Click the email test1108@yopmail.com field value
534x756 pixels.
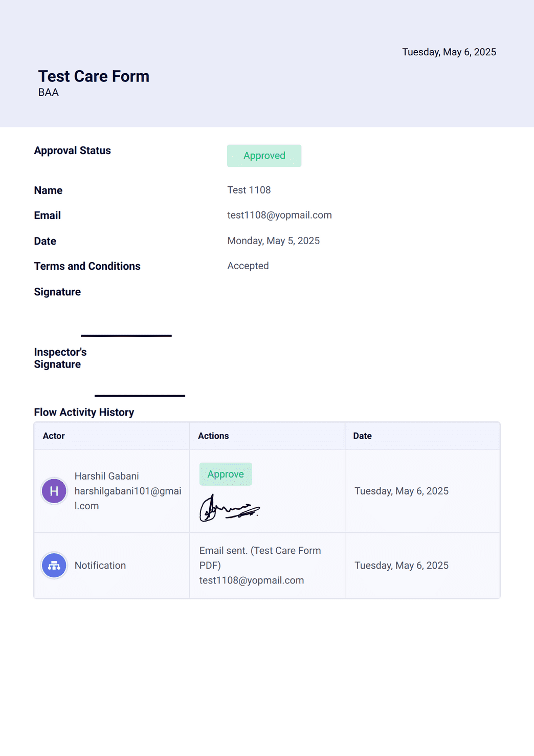coord(279,215)
